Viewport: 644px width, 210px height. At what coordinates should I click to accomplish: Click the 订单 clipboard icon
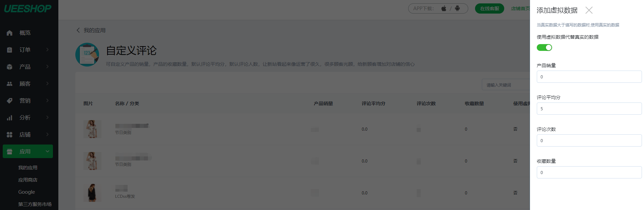pos(10,50)
